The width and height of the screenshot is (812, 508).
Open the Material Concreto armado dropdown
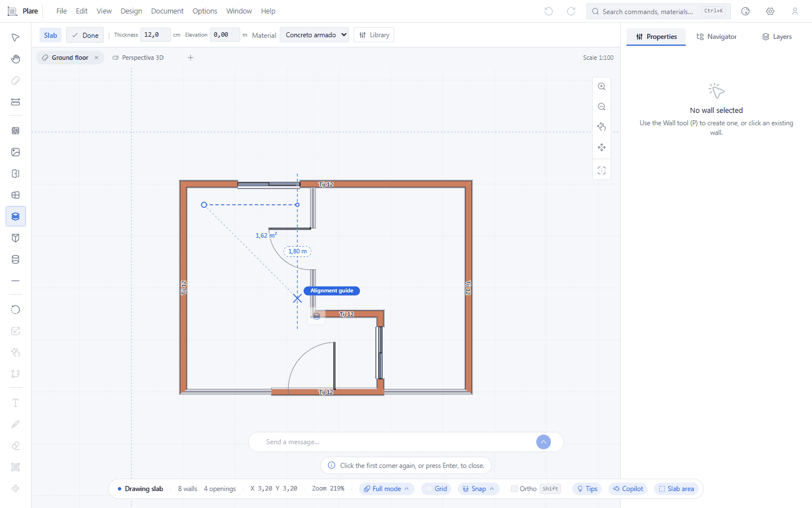[314, 35]
